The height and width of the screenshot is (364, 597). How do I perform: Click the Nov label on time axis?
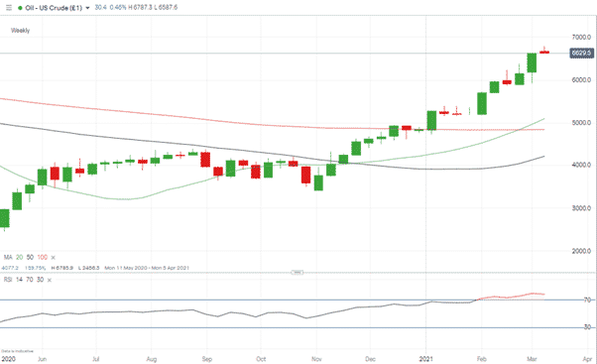pos(316,359)
